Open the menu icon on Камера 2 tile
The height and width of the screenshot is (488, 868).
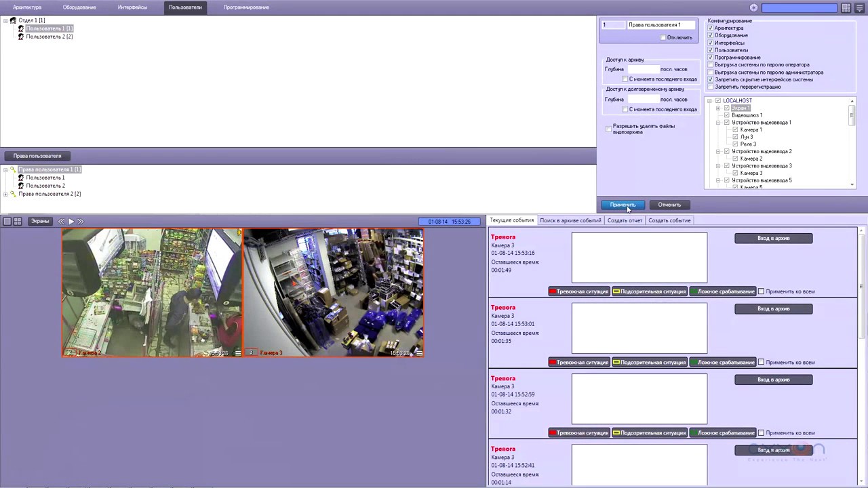[x=237, y=353]
